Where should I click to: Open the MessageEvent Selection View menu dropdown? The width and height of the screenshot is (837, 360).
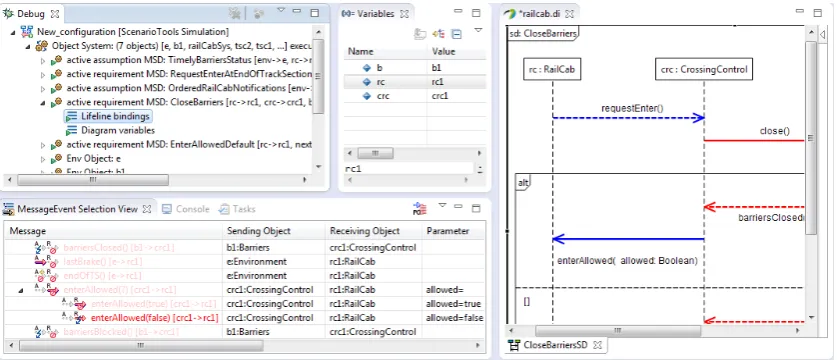[x=441, y=205]
